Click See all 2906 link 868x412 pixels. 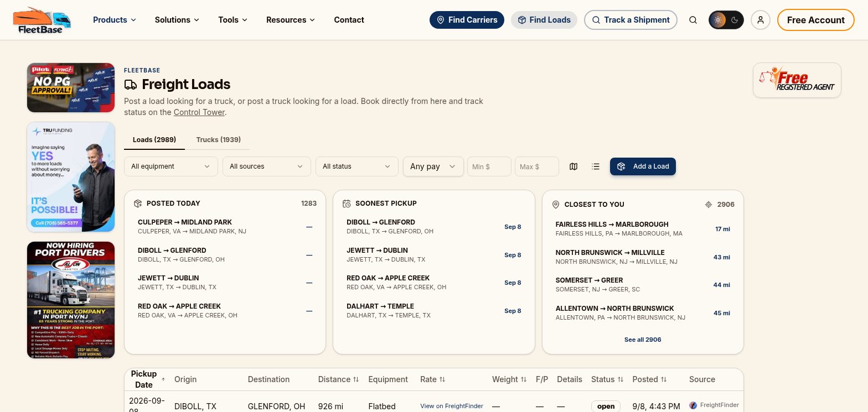(x=643, y=340)
